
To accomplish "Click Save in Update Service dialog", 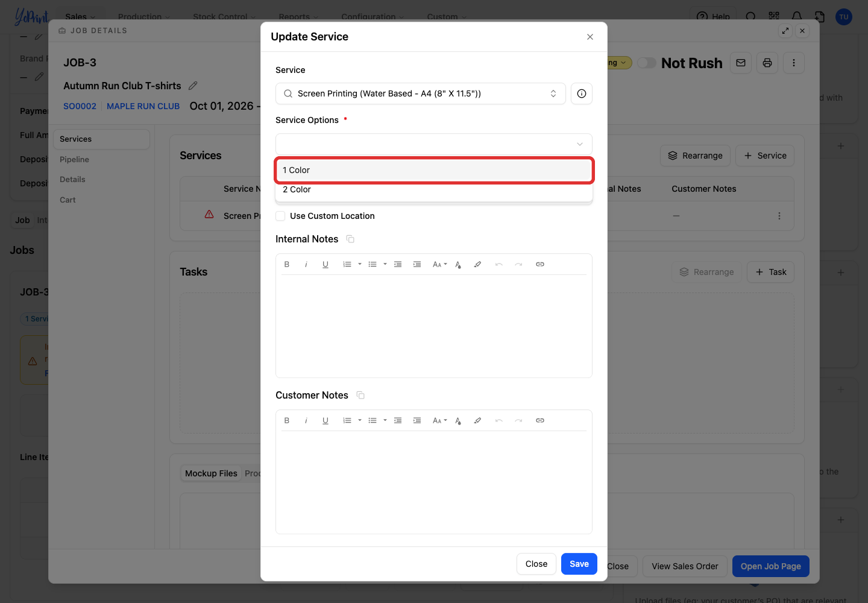I will (579, 564).
